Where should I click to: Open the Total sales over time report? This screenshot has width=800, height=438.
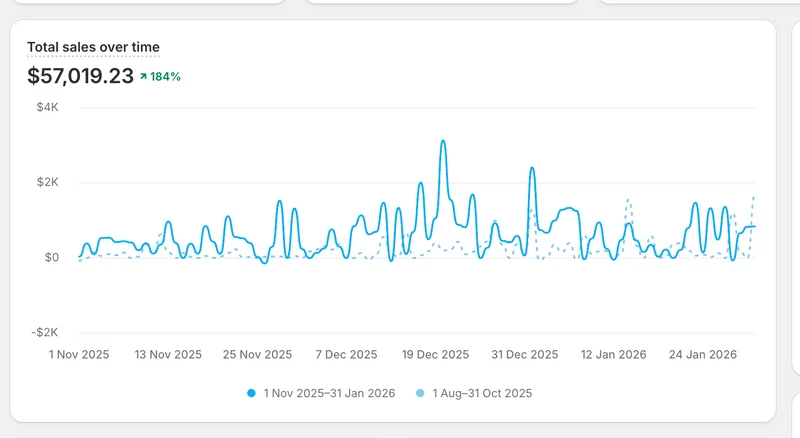pyautogui.click(x=93, y=47)
